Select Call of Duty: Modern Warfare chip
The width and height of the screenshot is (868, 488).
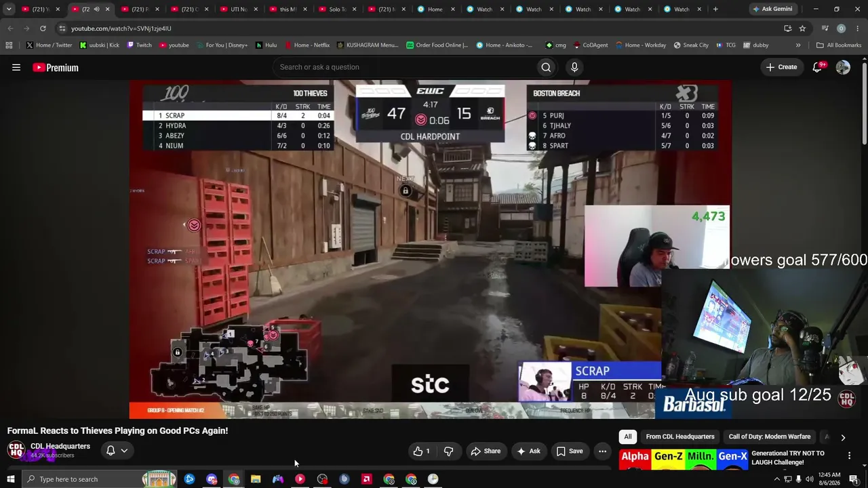pyautogui.click(x=770, y=437)
